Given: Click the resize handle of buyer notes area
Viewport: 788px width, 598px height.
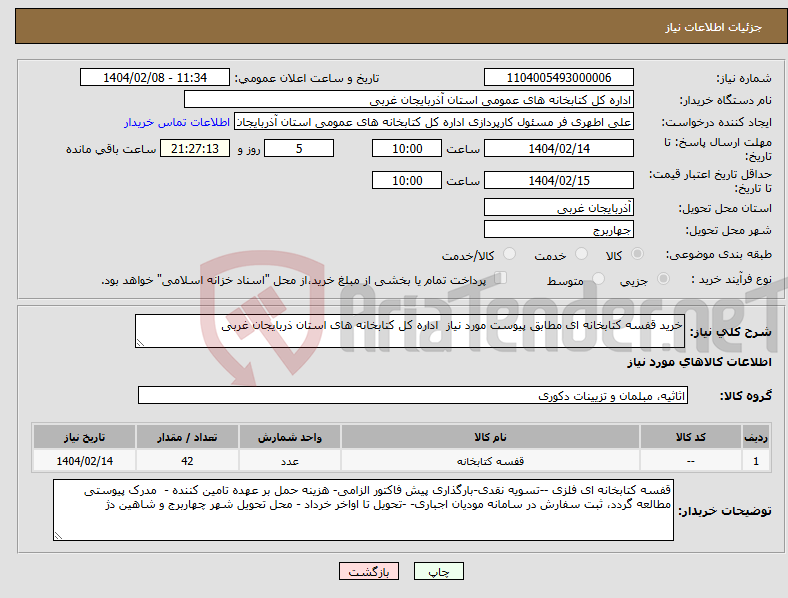Looking at the screenshot, I should click(58, 536).
